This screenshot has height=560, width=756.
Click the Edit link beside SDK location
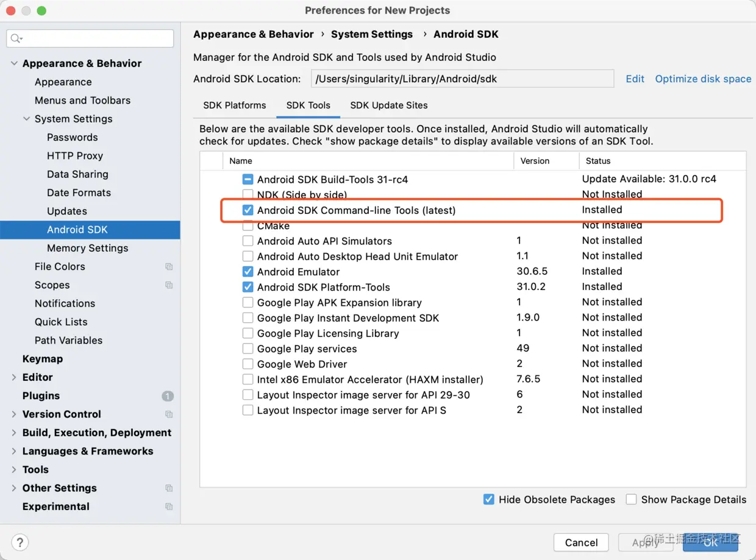(x=635, y=79)
